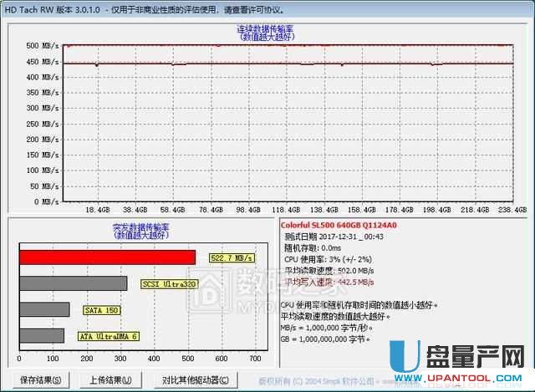Click the ATA UltraDMA 6 label
Screen dimensions: 535x392
107,336
